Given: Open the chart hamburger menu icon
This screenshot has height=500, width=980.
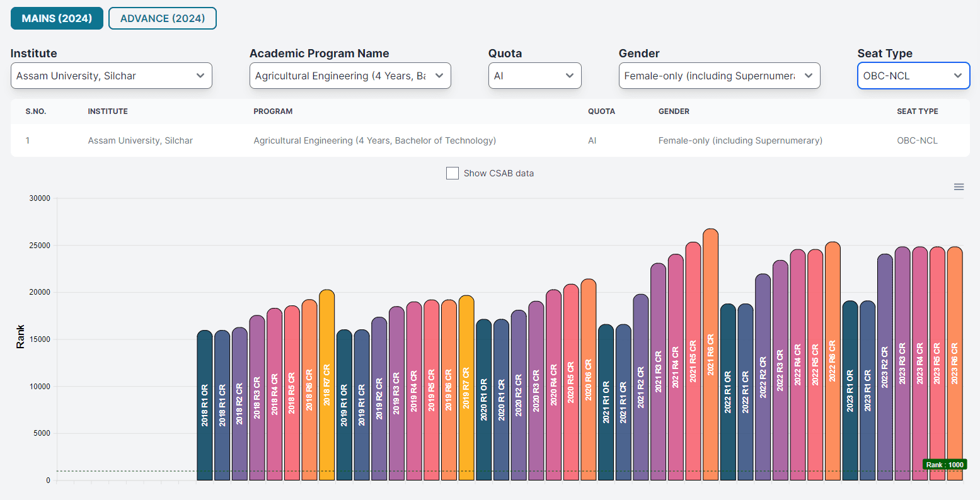Looking at the screenshot, I should [959, 187].
